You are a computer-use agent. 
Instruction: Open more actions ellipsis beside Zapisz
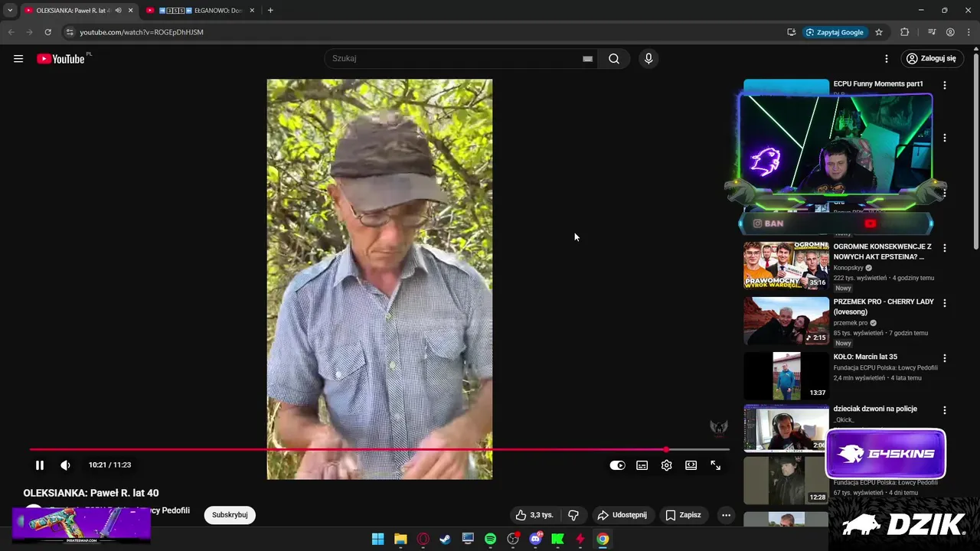tap(726, 515)
